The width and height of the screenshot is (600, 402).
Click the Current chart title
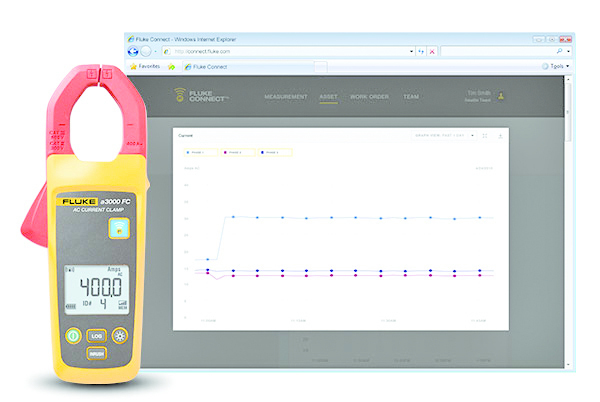click(x=186, y=135)
